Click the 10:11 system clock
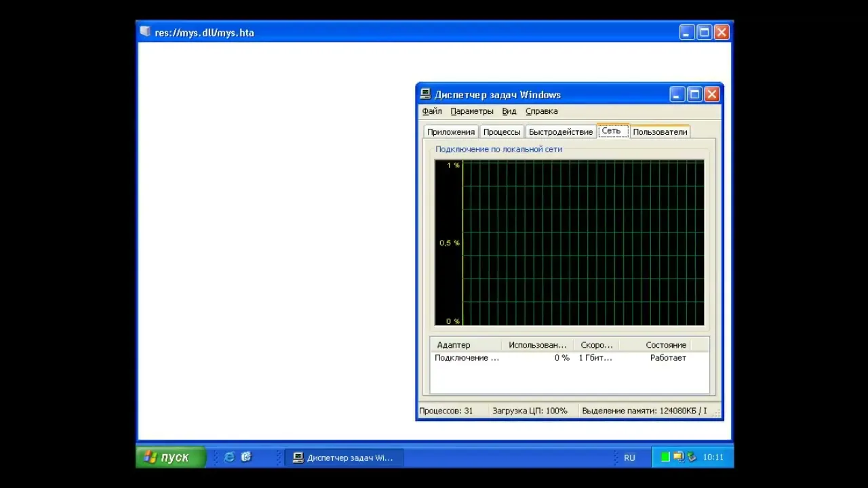868x488 pixels. [x=713, y=457]
